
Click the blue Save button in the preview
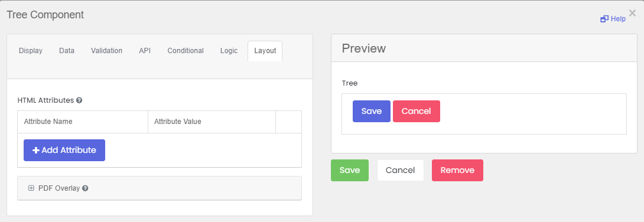(x=371, y=111)
